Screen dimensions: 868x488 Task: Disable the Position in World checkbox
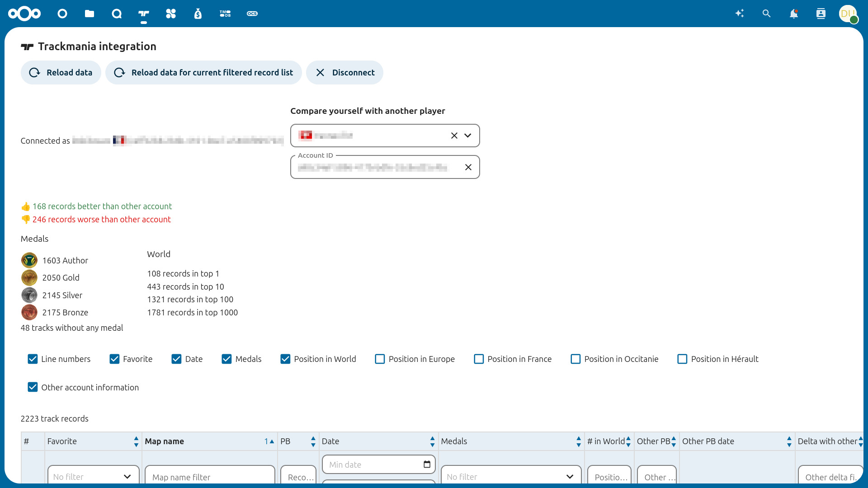point(286,359)
